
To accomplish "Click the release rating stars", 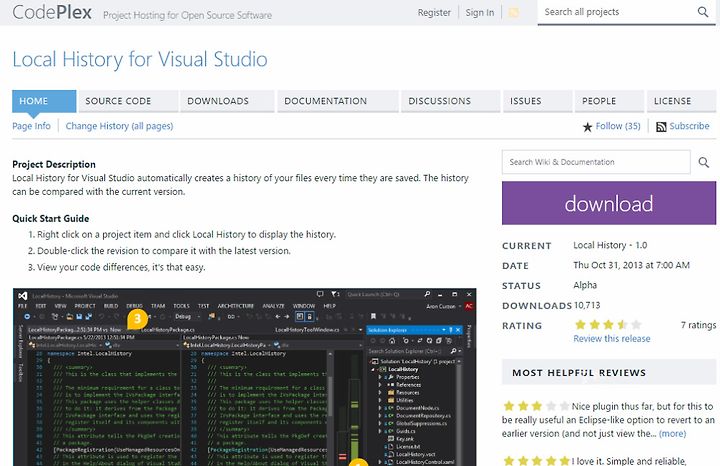I will click(608, 325).
